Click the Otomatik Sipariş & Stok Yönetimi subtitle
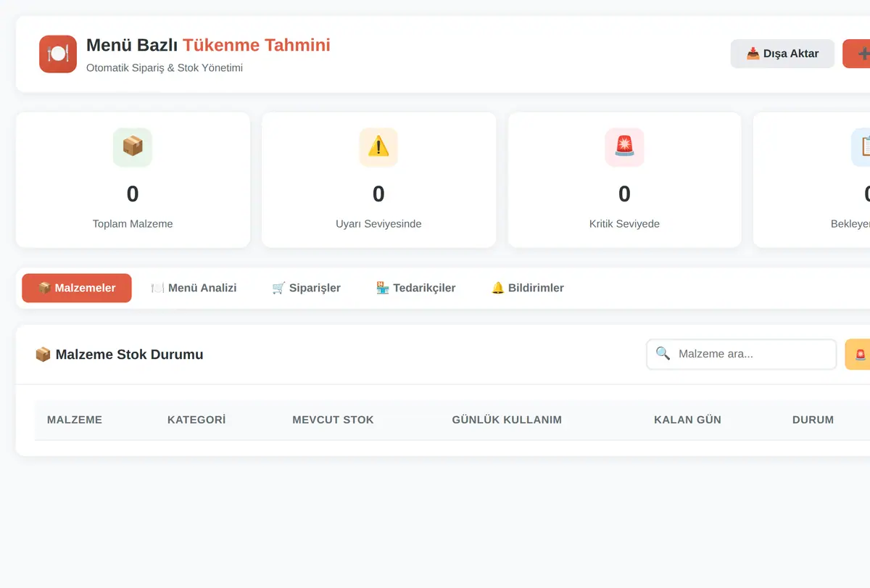 point(165,68)
